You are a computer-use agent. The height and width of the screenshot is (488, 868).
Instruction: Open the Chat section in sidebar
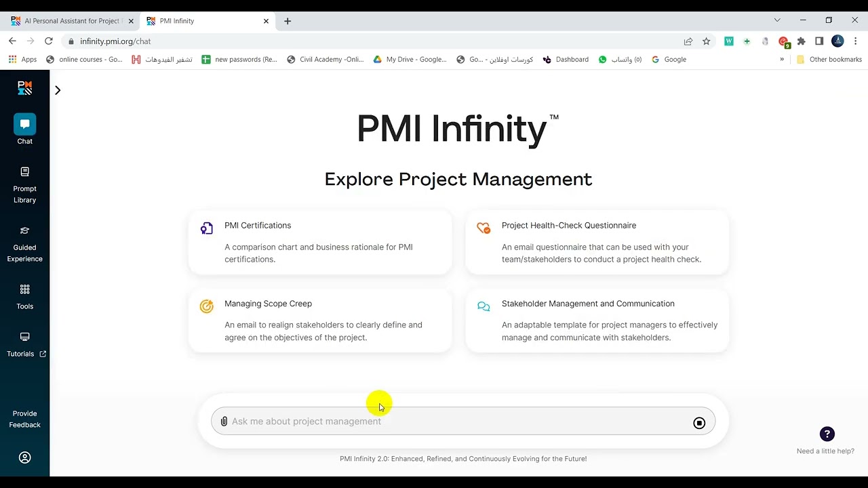[25, 129]
